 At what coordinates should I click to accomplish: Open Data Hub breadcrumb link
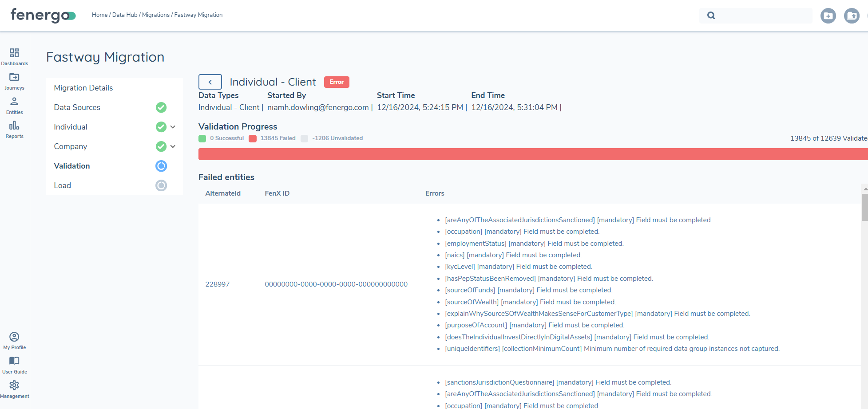(x=125, y=15)
